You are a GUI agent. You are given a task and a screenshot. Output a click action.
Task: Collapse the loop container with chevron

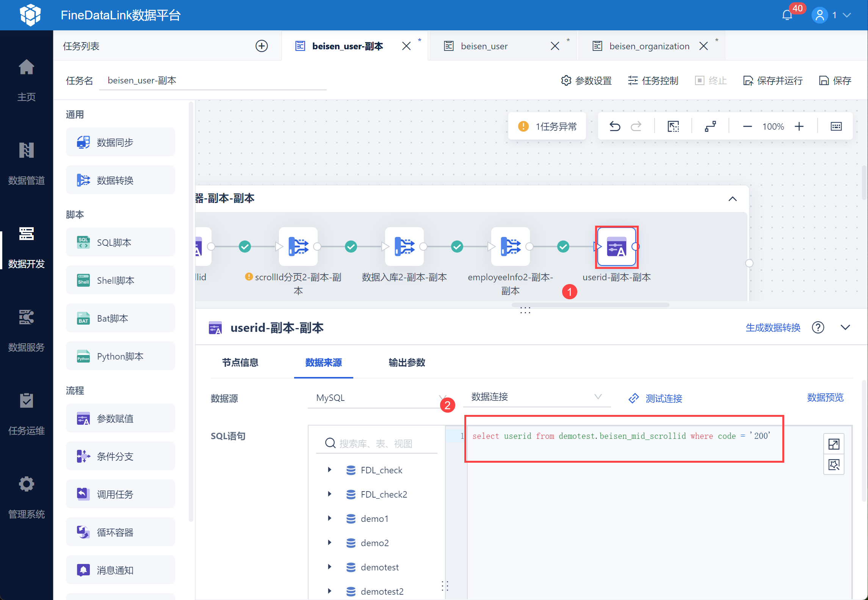coord(732,199)
